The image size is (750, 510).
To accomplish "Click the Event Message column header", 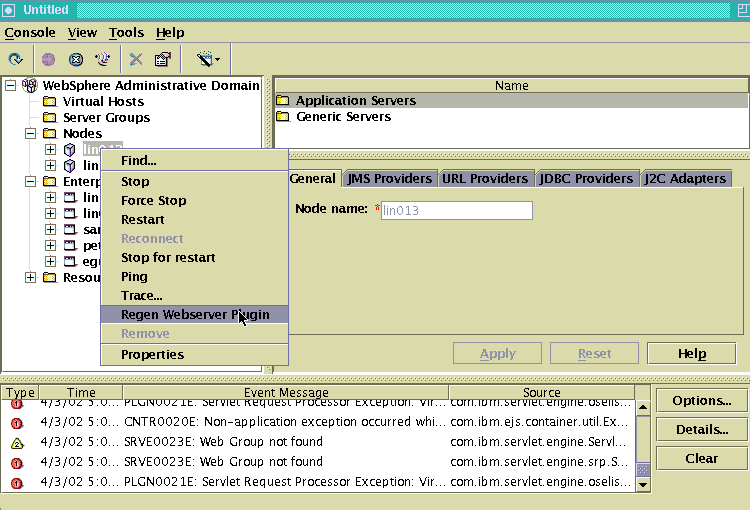I will pos(286,392).
